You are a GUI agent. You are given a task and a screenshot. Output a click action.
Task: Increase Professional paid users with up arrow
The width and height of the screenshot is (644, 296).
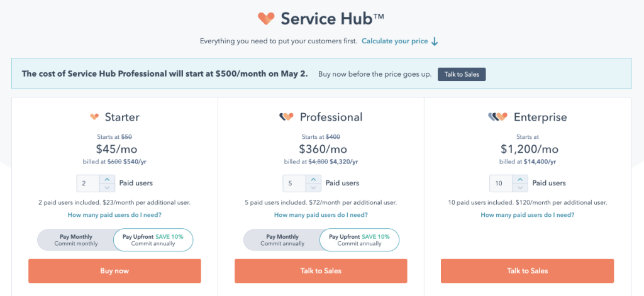click(x=313, y=179)
